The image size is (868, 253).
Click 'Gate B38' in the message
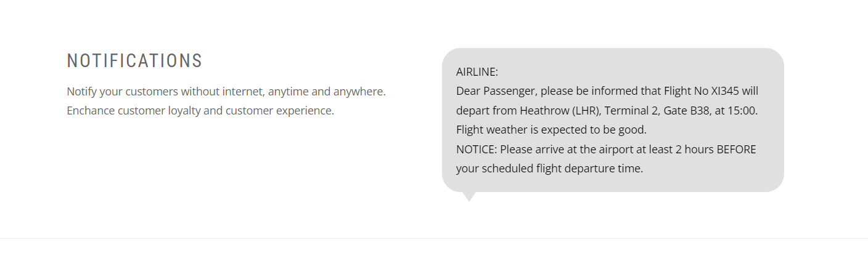pos(686,111)
